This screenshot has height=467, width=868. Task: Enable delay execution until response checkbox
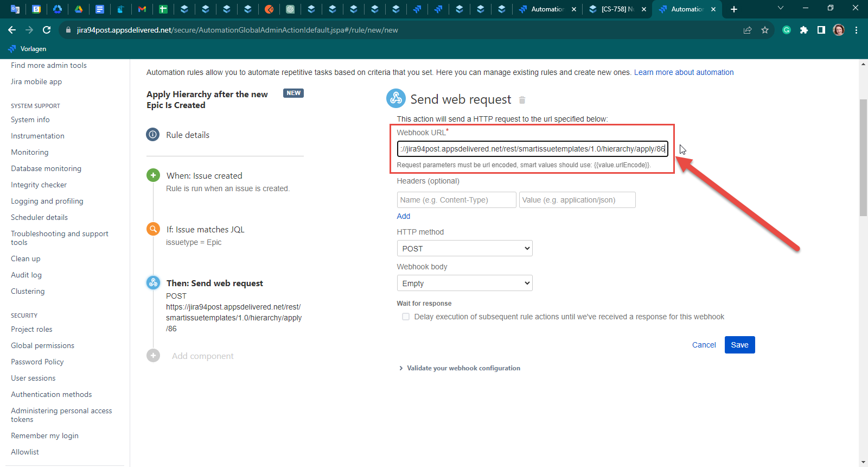click(x=406, y=317)
